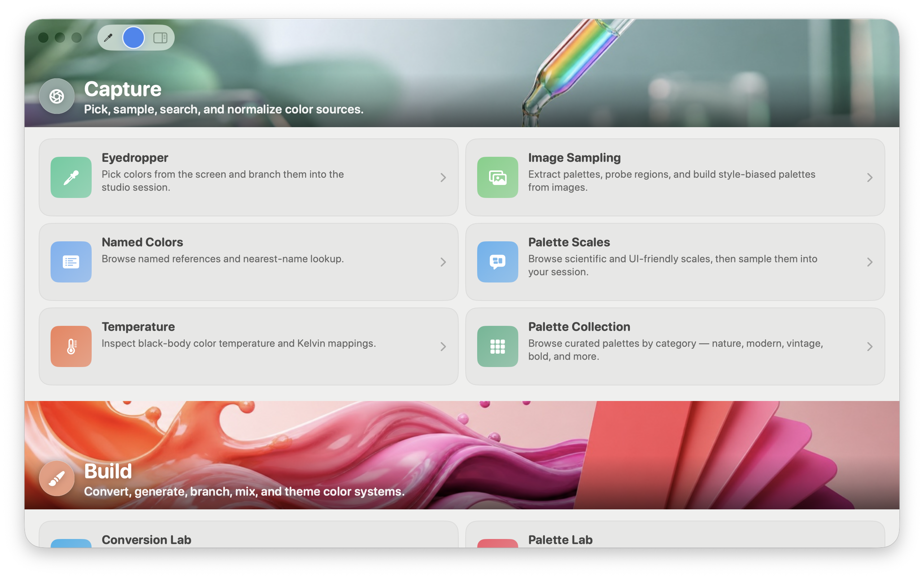Viewport: 924px width, 578px height.
Task: Open the Image Sampling title
Action: tap(574, 158)
